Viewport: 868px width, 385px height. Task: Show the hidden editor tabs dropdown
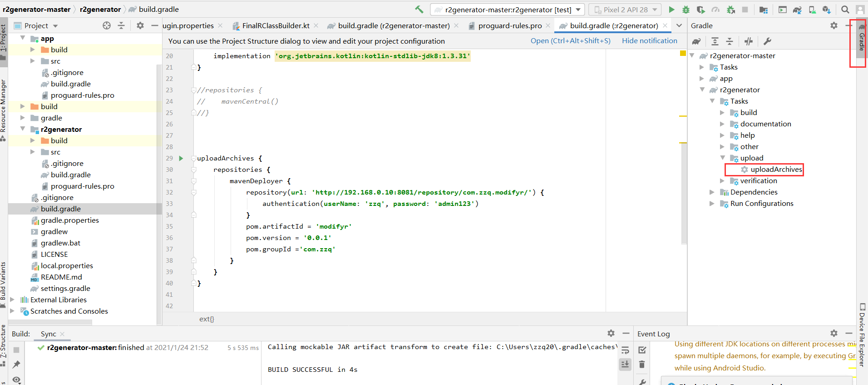click(679, 25)
